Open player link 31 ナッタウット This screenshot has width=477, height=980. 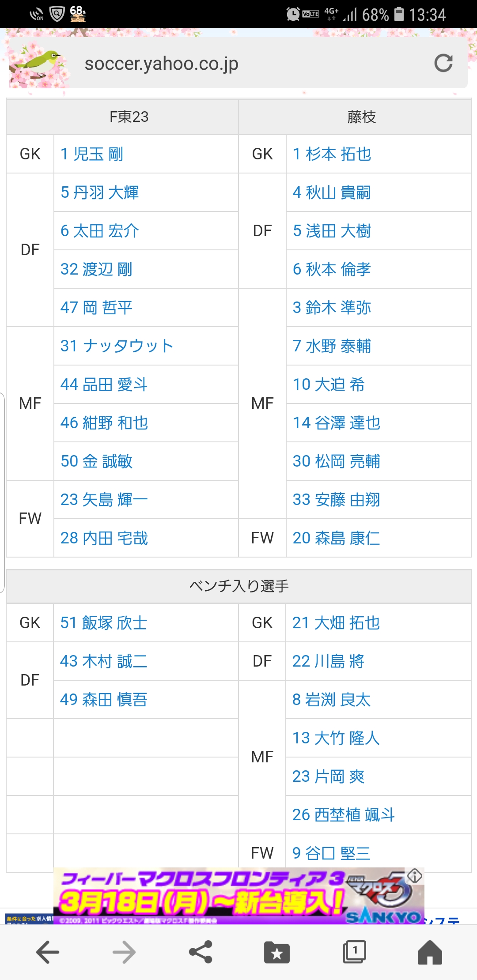coord(117,346)
